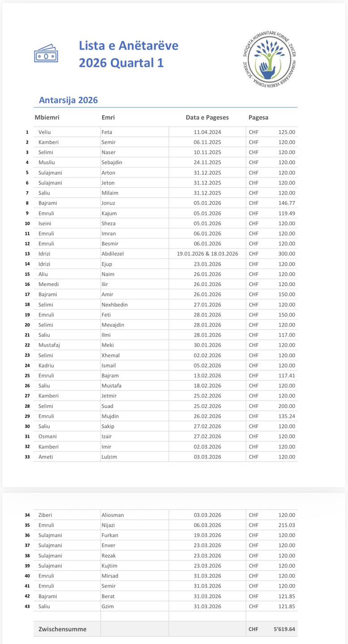Click the name 'Nexhbedin' in row 18
This screenshot has width=348, height=644.
(115, 305)
